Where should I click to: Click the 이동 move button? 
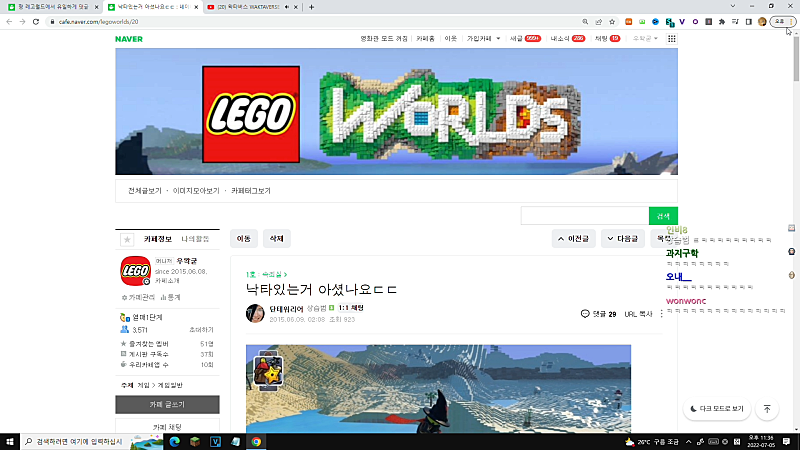244,239
